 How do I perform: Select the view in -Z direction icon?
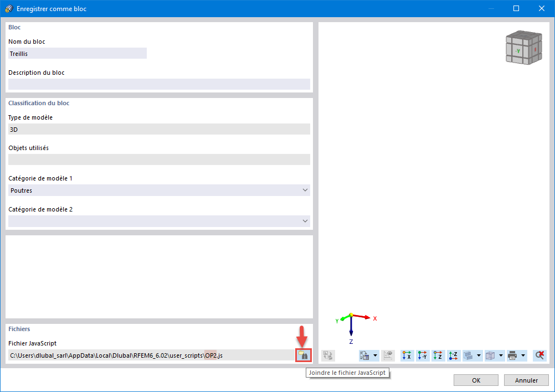point(453,355)
